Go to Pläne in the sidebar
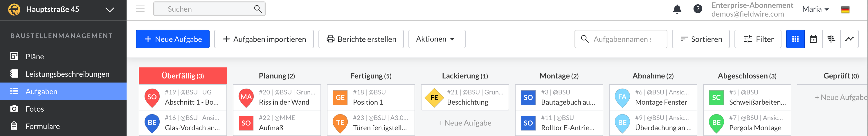 (35, 56)
